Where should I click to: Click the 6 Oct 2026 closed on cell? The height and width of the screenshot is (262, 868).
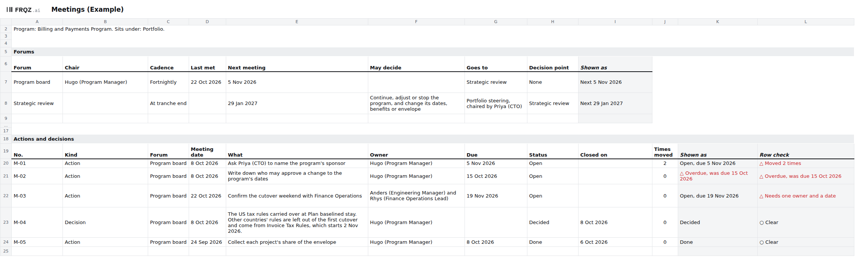[x=615, y=242]
